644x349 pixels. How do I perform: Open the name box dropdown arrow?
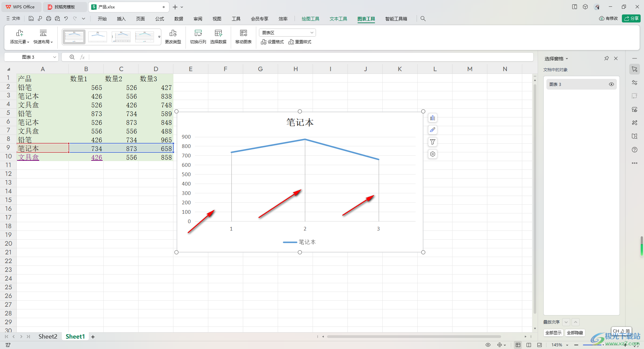(55, 57)
